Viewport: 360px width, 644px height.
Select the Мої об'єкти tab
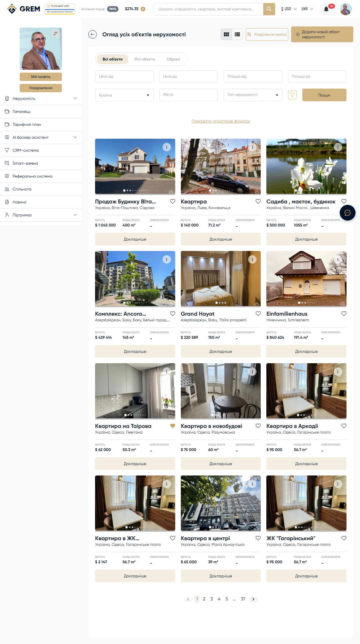coord(144,59)
